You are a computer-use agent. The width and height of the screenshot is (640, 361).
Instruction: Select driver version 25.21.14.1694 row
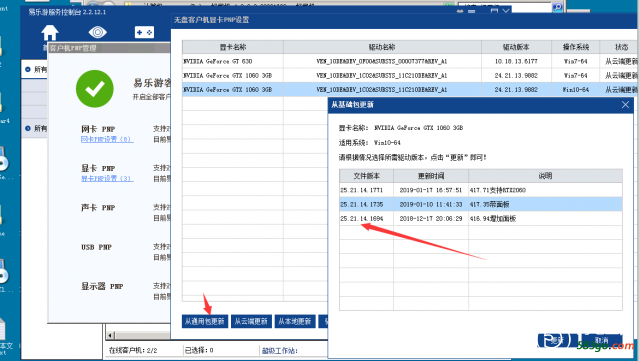tap(480, 218)
